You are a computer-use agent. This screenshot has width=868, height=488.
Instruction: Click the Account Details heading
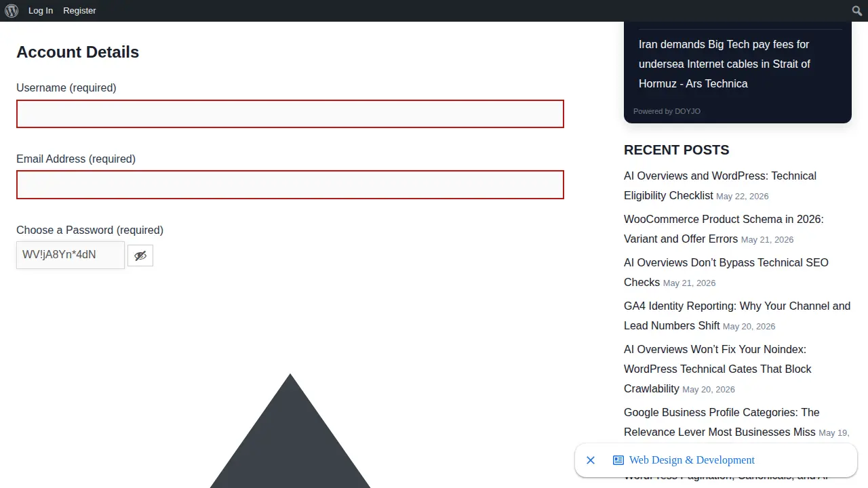pyautogui.click(x=77, y=52)
